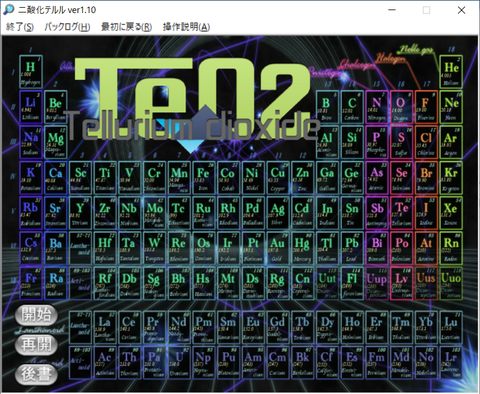This screenshot has height=394, width=480.
Task: Click the Copper (Cu) element tile
Action: pos(278,178)
